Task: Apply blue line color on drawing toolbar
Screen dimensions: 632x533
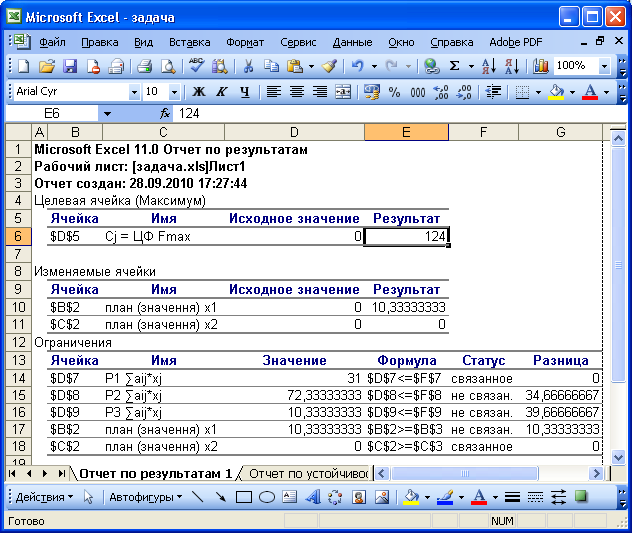Action: [445, 497]
